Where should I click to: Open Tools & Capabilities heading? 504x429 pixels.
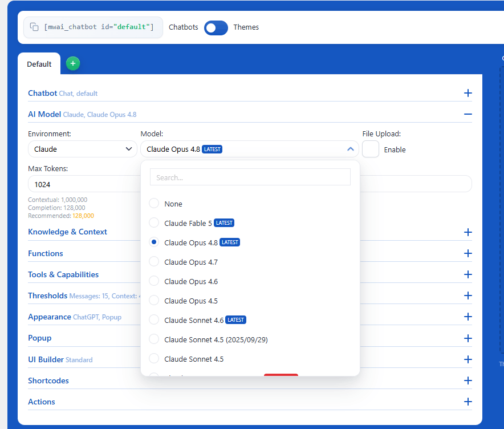click(63, 274)
